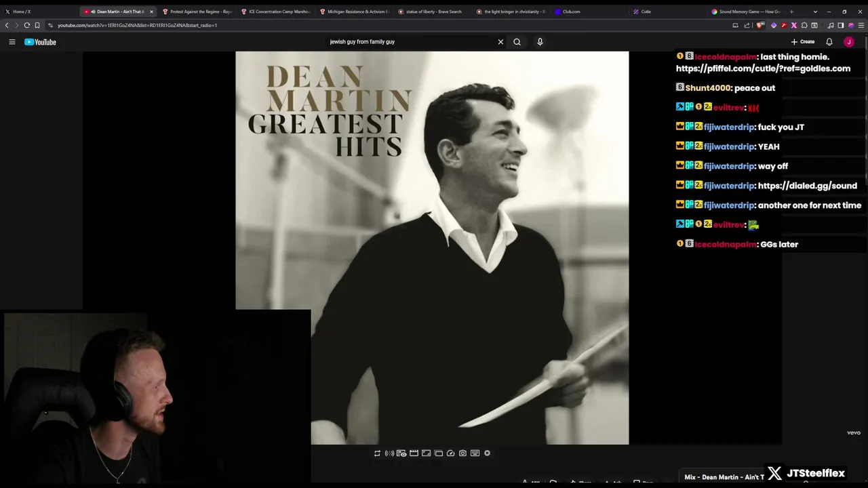This screenshot has width=868, height=488.
Task: Switch to the light bringer in christianity tab
Action: [x=512, y=12]
